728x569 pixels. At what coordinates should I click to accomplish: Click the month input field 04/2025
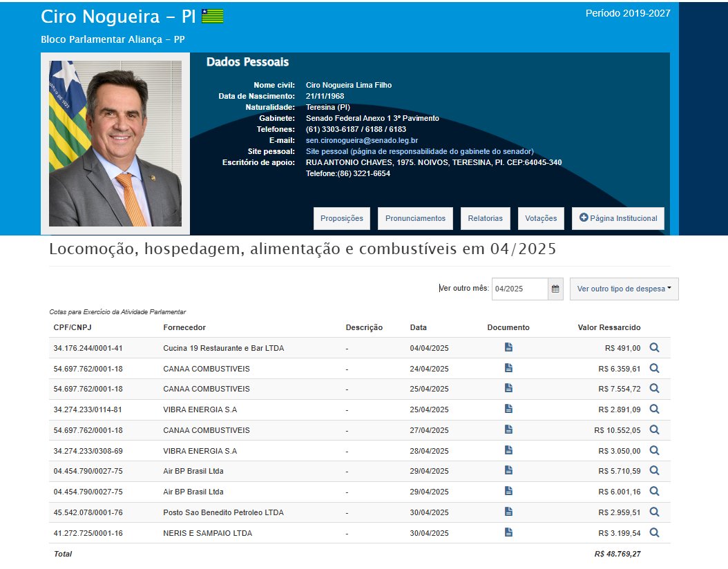pyautogui.click(x=519, y=289)
